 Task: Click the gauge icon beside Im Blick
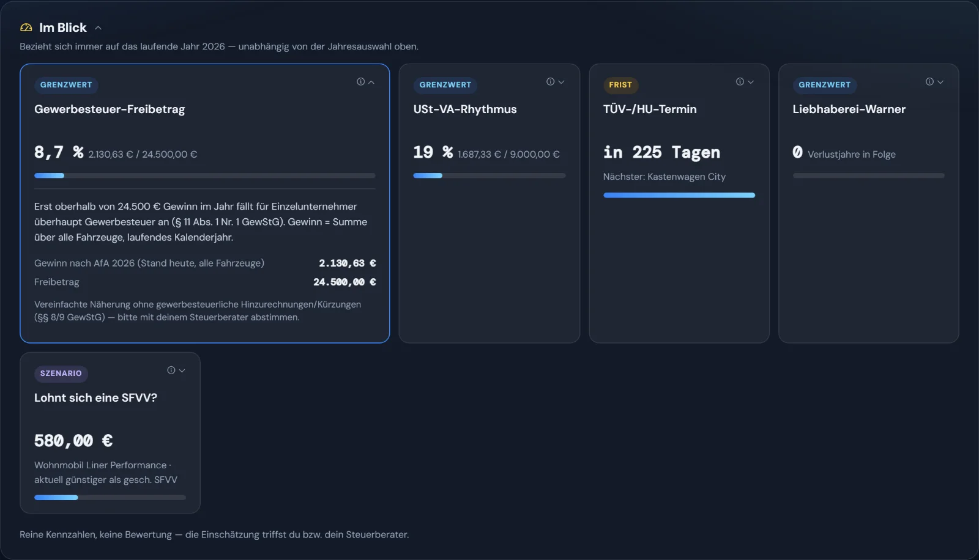click(x=26, y=28)
